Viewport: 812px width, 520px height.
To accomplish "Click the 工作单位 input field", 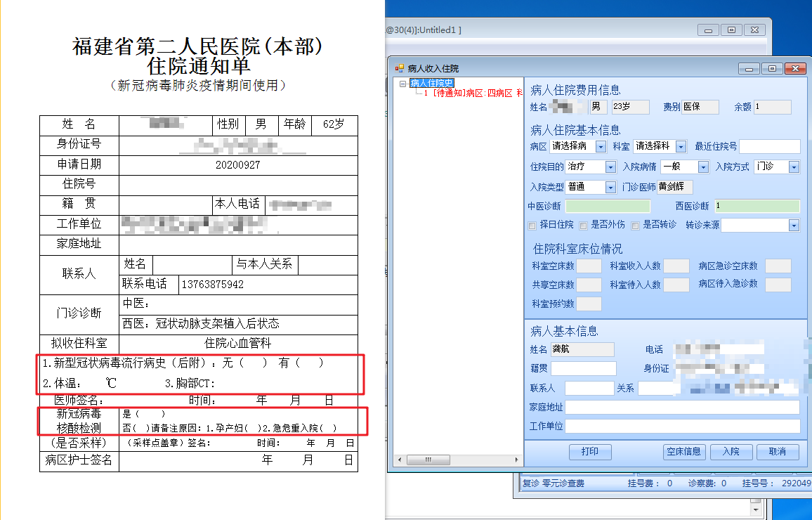I will tap(683, 427).
